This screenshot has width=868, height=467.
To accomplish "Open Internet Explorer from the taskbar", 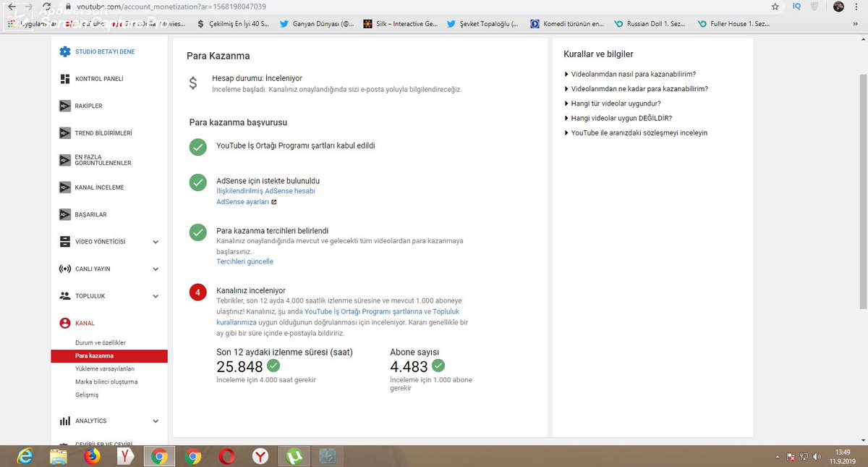I will (26, 456).
